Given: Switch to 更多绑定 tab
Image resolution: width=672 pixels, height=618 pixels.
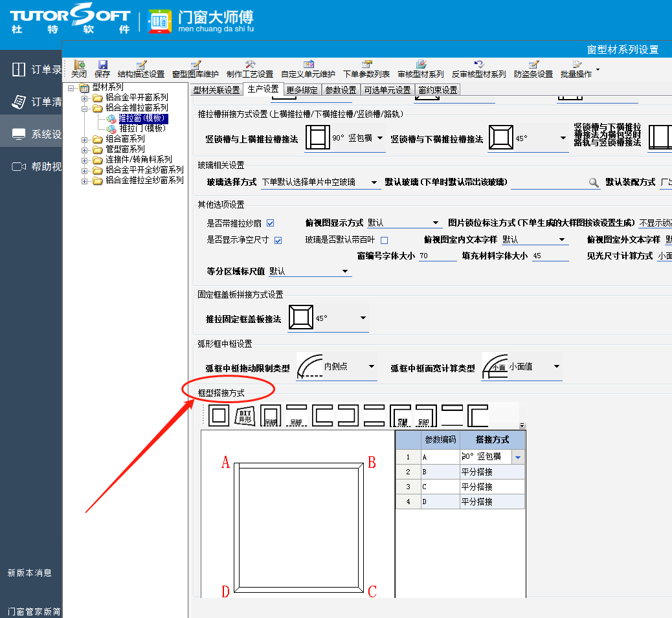Looking at the screenshot, I should [302, 90].
